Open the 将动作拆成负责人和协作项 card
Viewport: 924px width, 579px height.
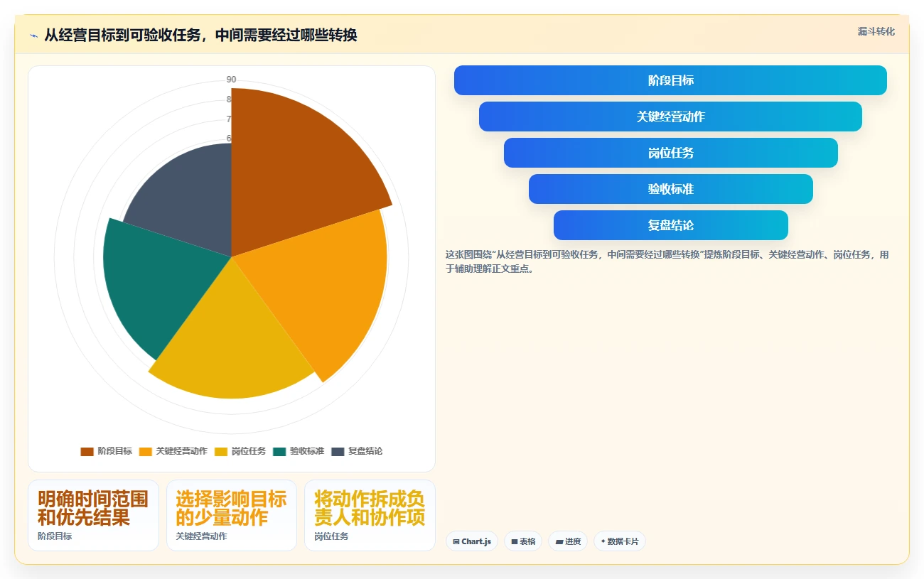click(x=370, y=515)
